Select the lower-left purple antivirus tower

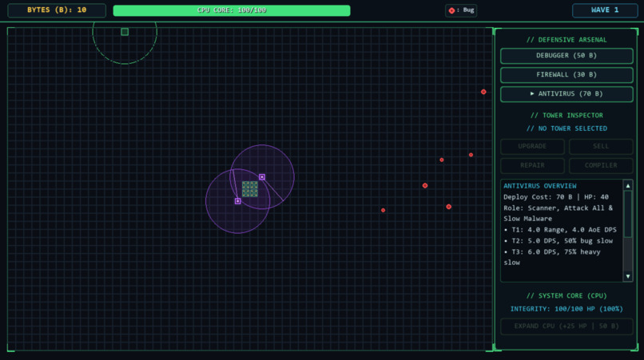point(238,201)
